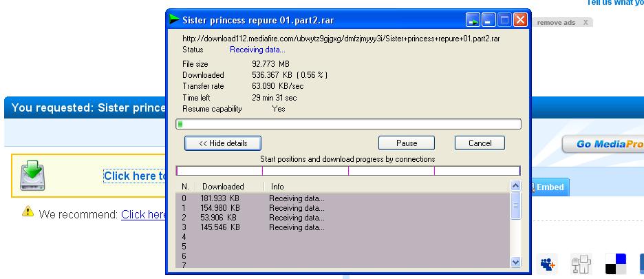This screenshot has height=279, width=644.
Task: Click the remove ads link
Action: click(556, 23)
